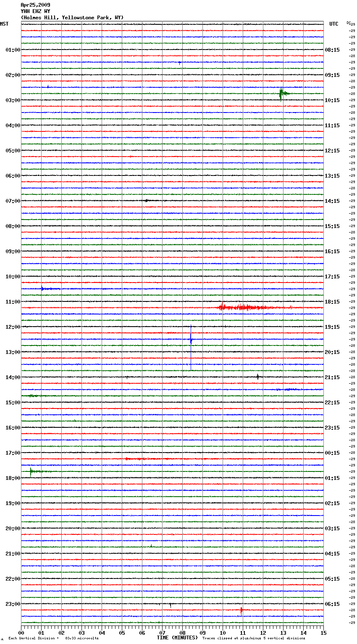This screenshot has height=644, width=357.
Task: Click the UTC time label '10:15'
Action: point(332,100)
